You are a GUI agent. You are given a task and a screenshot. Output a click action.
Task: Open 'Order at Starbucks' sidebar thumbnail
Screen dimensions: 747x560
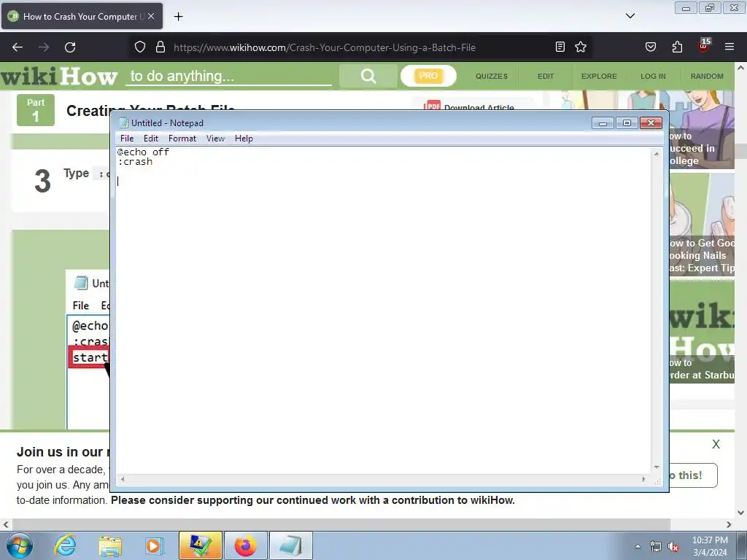(x=702, y=332)
